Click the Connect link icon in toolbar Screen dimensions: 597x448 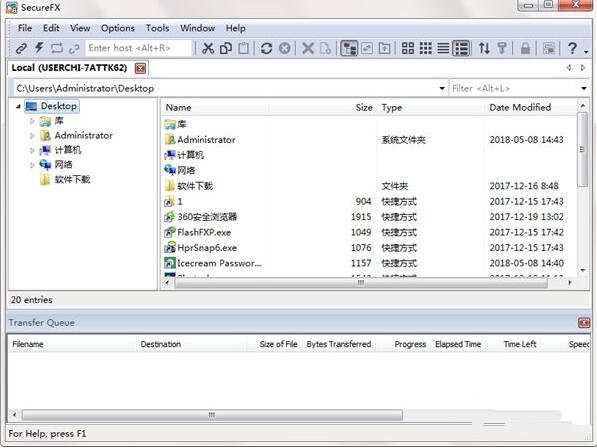21,48
